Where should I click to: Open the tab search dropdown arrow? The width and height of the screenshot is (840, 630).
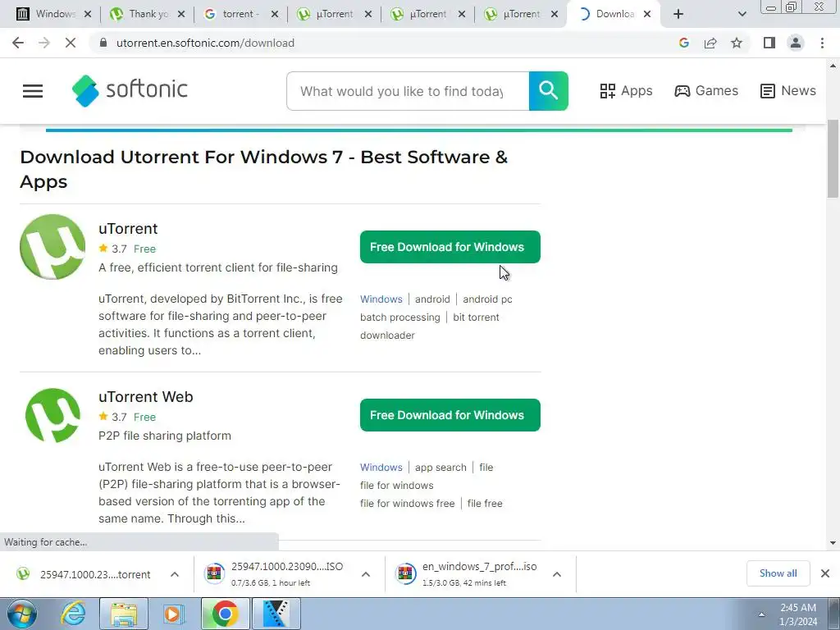coord(742,14)
